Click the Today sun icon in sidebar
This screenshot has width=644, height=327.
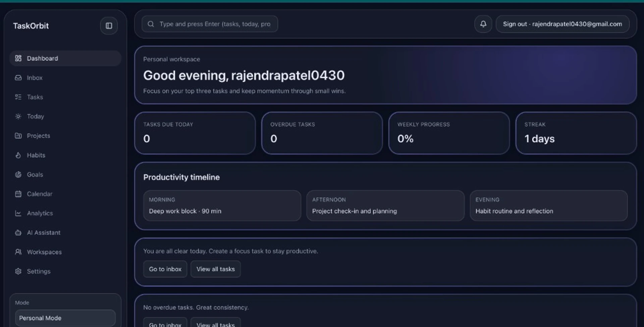pyautogui.click(x=18, y=116)
